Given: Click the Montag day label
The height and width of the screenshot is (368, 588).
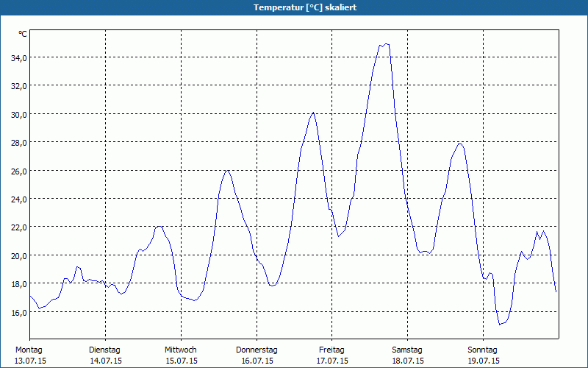Looking at the screenshot, I should point(29,350).
